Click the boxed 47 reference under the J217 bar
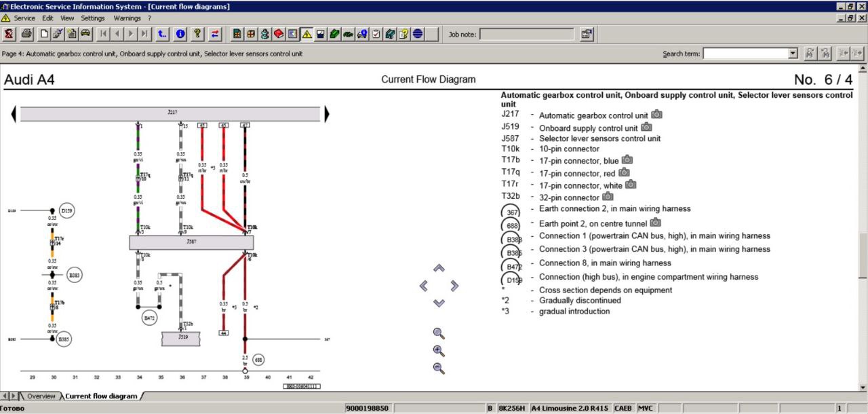This screenshot has width=868, height=414. click(x=245, y=125)
